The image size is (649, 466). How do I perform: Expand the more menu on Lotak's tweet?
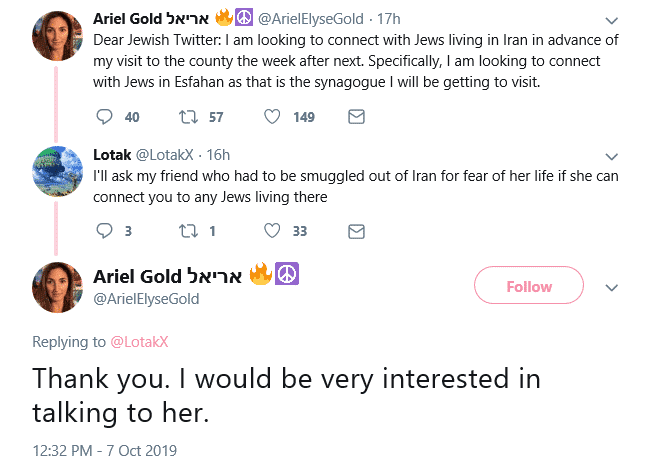pos(612,157)
